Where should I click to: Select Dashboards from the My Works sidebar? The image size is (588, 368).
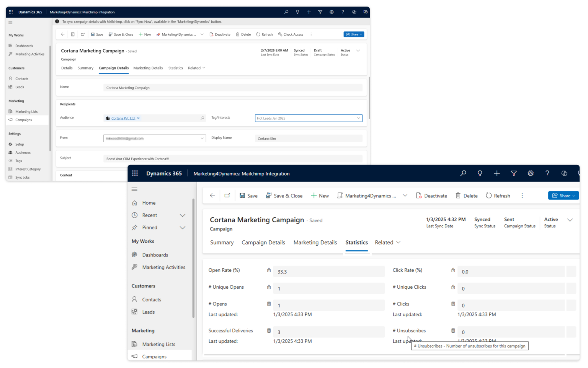155,255
